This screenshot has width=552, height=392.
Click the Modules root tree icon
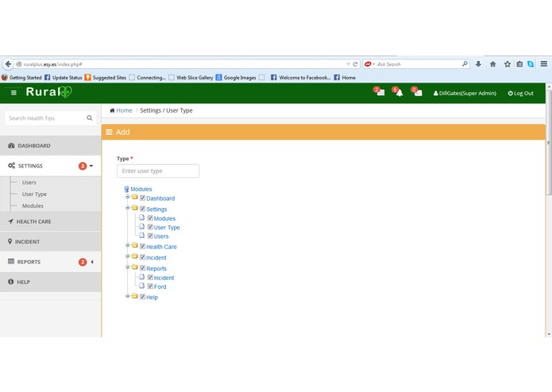pyautogui.click(x=126, y=189)
